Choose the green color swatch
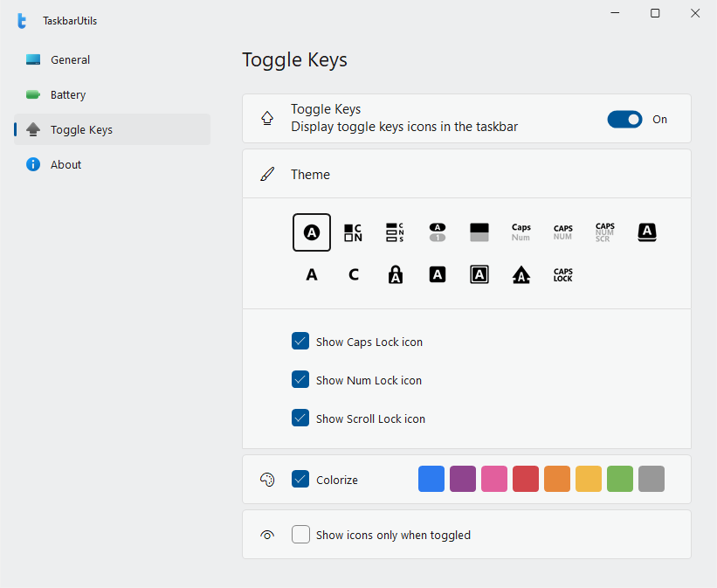Screen dimensions: 717x588 click(x=620, y=479)
